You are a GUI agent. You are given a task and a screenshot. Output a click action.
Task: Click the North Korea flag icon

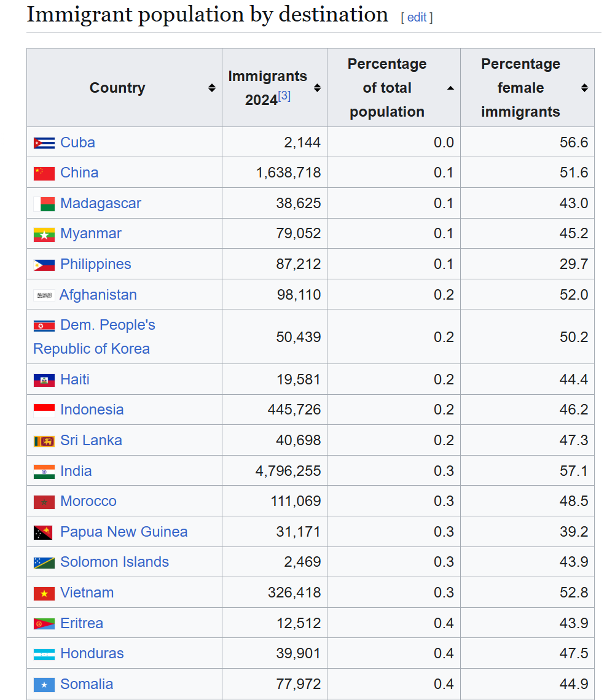(44, 326)
